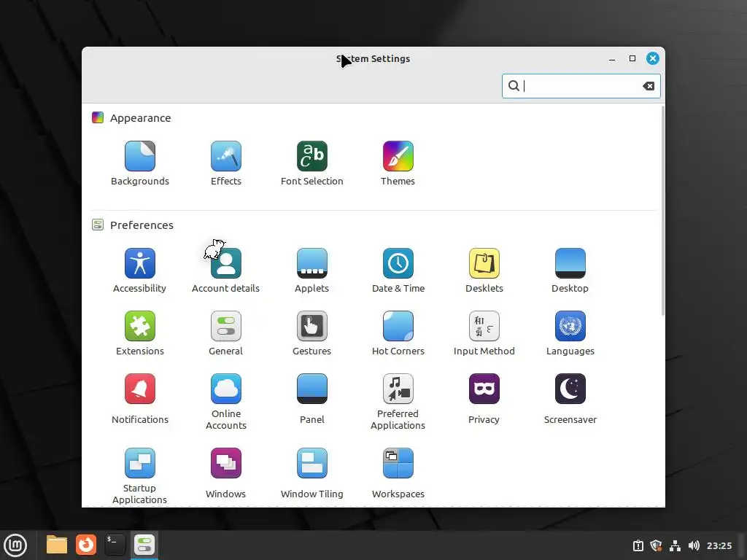The height and width of the screenshot is (560, 747).
Task: Open Screensaver settings
Action: (x=570, y=399)
